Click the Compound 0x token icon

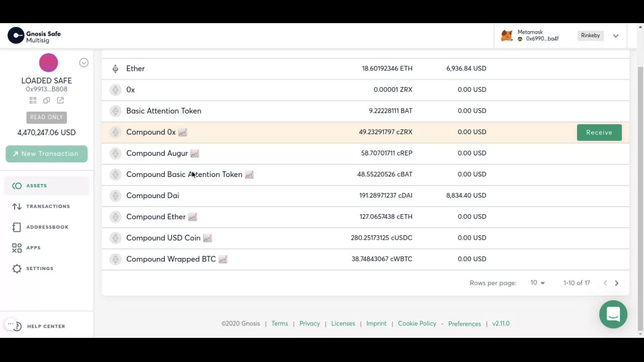[115, 132]
